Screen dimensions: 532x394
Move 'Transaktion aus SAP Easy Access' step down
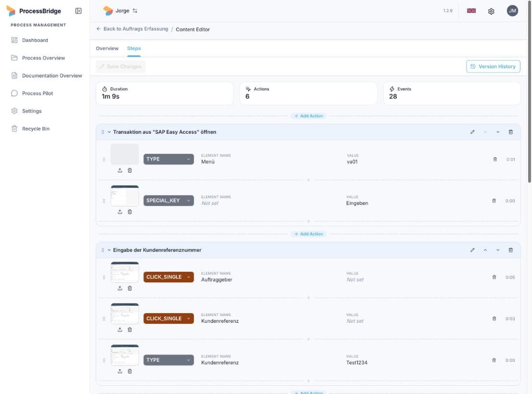[x=498, y=132]
